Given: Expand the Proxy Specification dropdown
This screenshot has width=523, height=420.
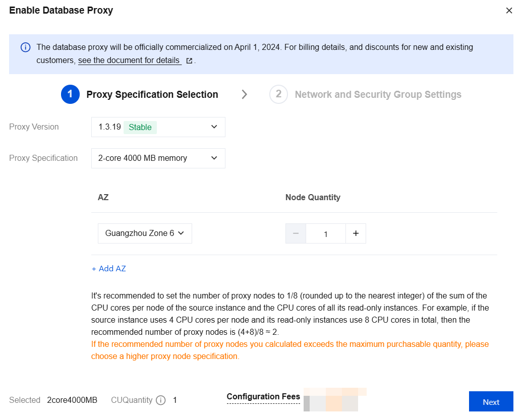Looking at the screenshot, I should pos(158,158).
